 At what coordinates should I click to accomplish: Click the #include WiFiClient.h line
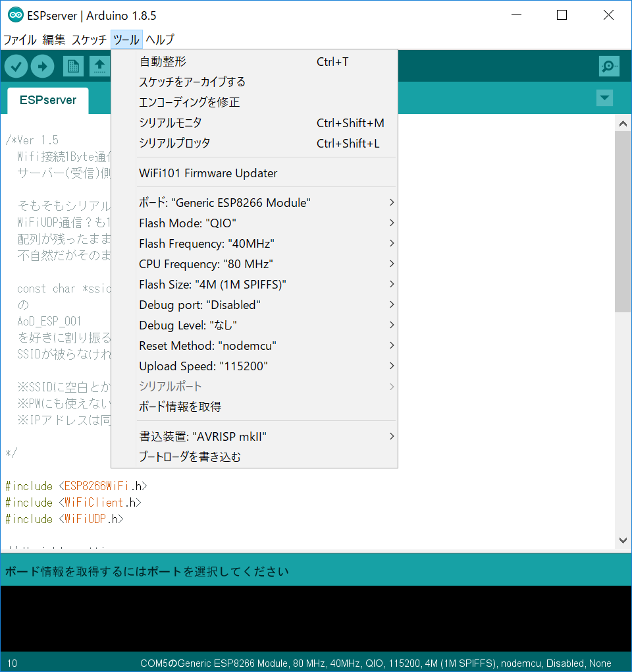(73, 502)
